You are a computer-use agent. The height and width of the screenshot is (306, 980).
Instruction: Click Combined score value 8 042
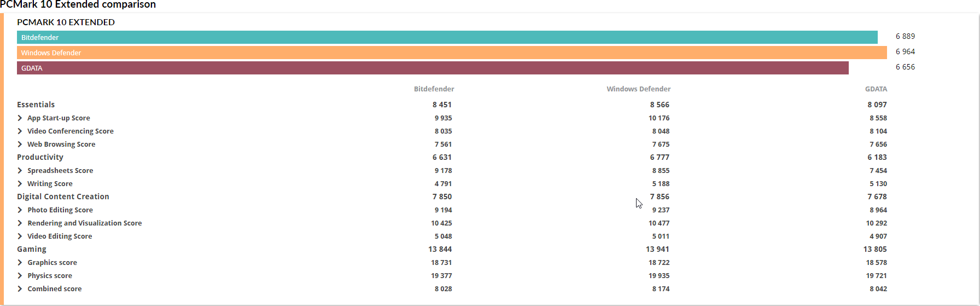pyautogui.click(x=878, y=289)
